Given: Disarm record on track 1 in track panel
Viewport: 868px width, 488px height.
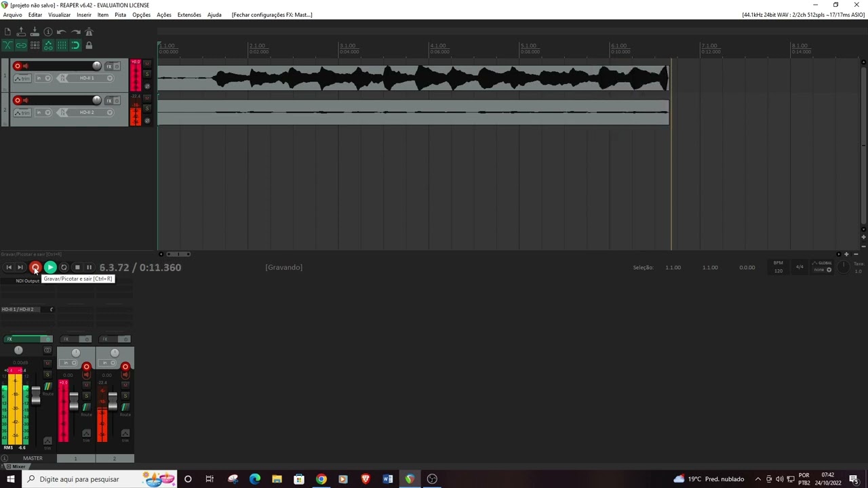Looking at the screenshot, I should (18, 66).
